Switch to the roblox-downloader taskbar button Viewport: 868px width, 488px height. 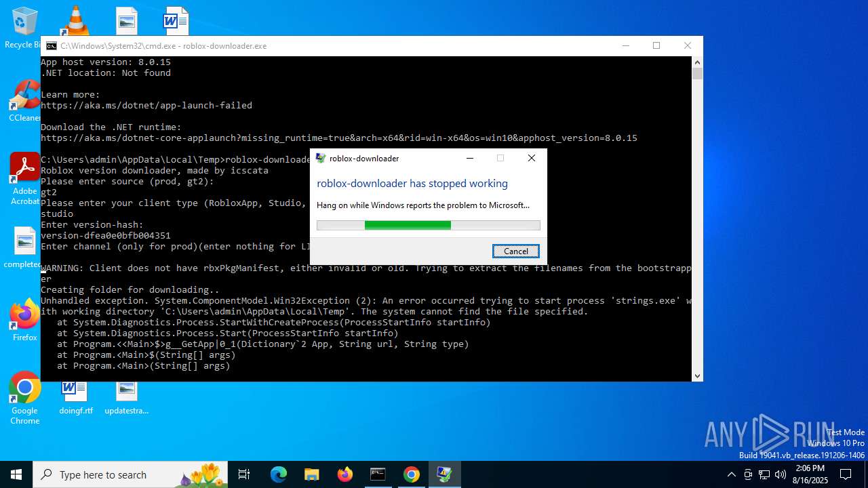(445, 474)
